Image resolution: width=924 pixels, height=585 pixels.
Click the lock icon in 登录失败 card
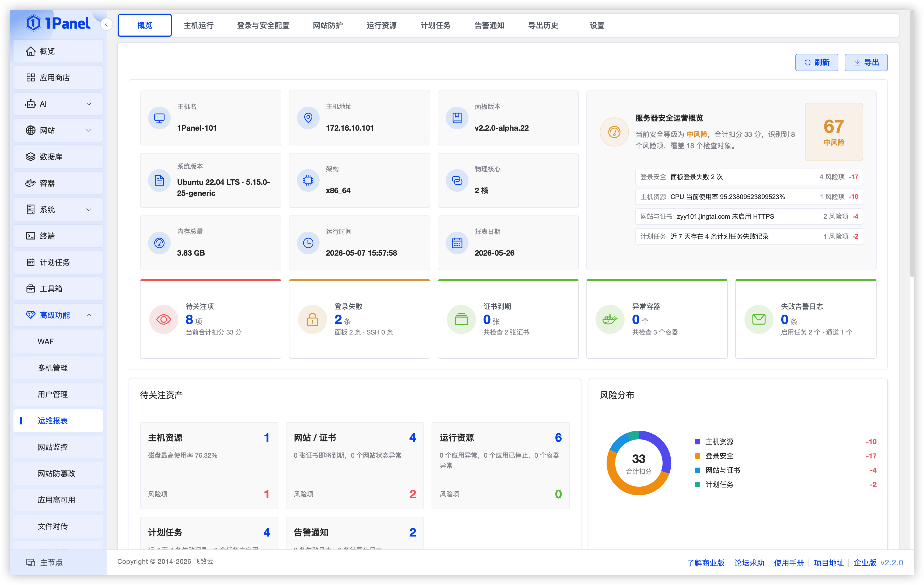pyautogui.click(x=313, y=319)
